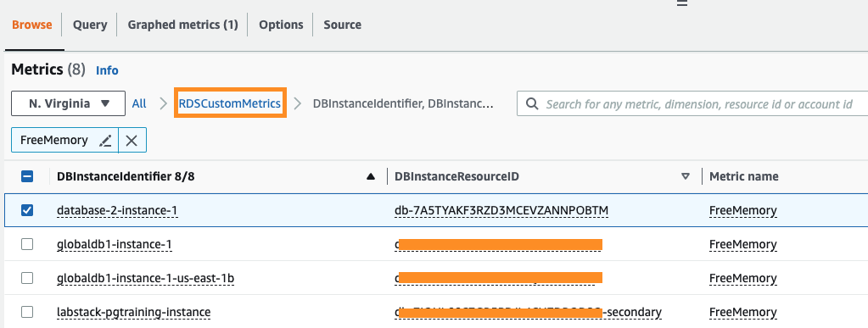Click resource ID db-7A5TYAKF3RZD3MCEVZANNPOBTM
Viewport: 868px width, 328px height.
point(501,210)
